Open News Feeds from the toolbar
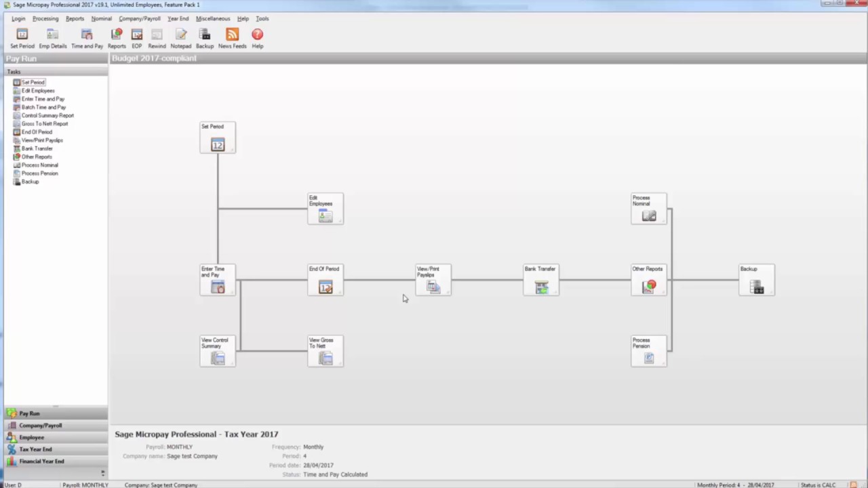Screen dimensions: 868x488 pyautogui.click(x=233, y=39)
